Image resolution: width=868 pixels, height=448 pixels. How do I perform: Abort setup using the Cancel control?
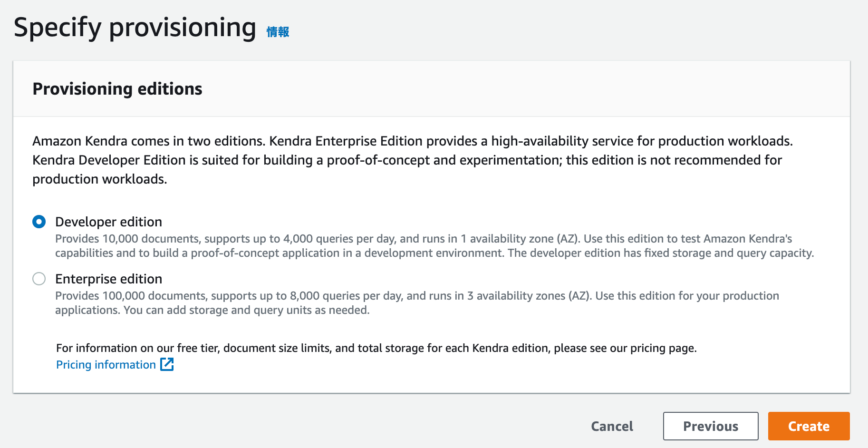click(612, 426)
